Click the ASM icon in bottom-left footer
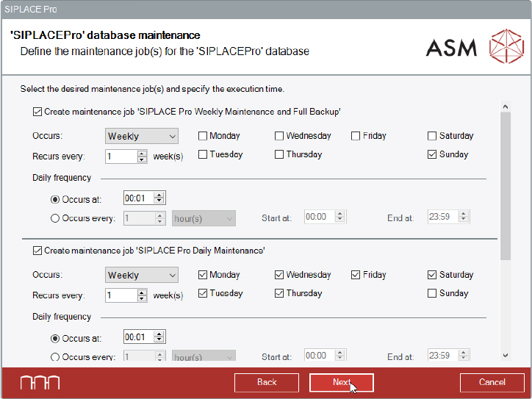532x399 pixels. point(40,383)
